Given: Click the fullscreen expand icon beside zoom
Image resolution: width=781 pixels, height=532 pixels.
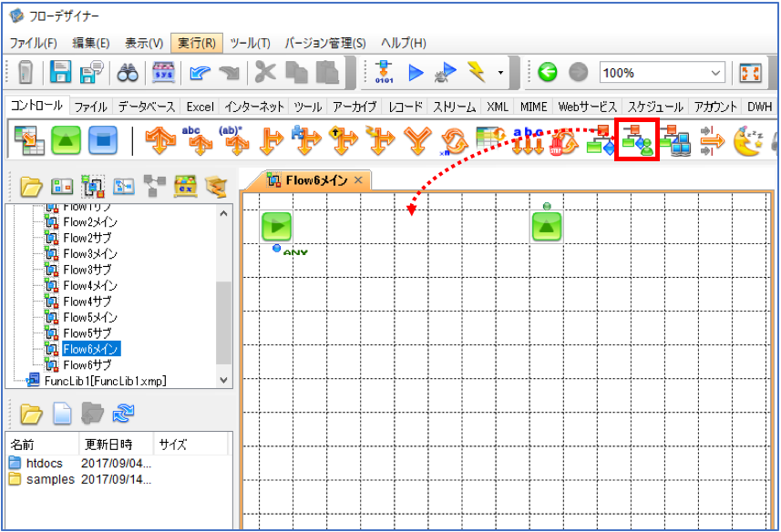Looking at the screenshot, I should pyautogui.click(x=750, y=73).
